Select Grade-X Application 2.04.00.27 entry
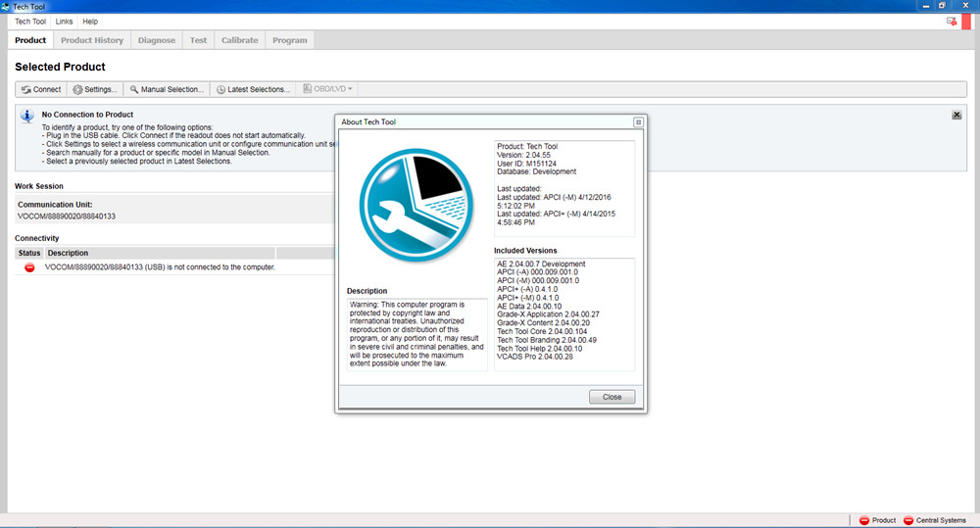 tap(548, 314)
